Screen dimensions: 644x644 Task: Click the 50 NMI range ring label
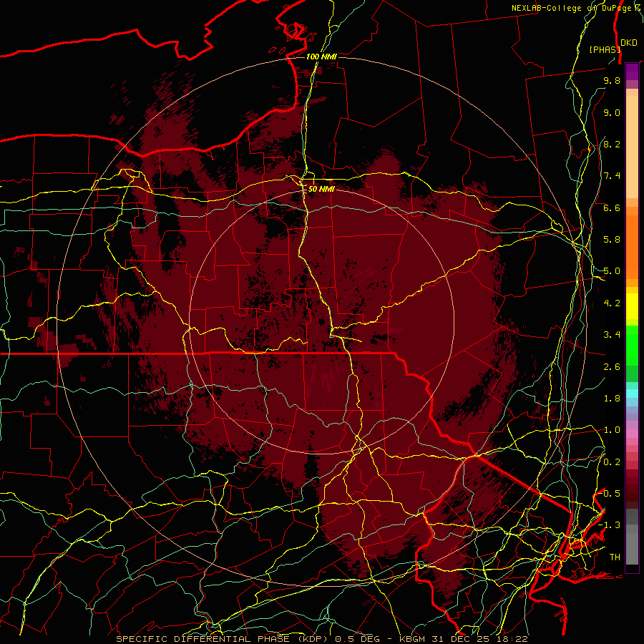coord(321,190)
